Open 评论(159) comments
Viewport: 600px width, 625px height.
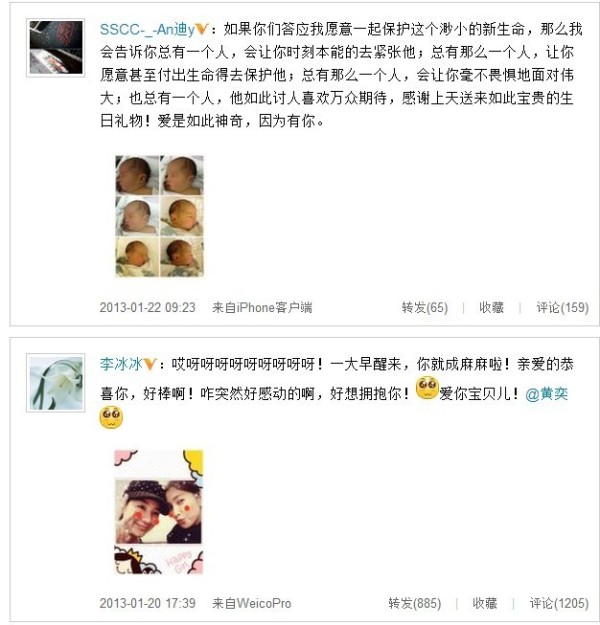pyautogui.click(x=562, y=307)
